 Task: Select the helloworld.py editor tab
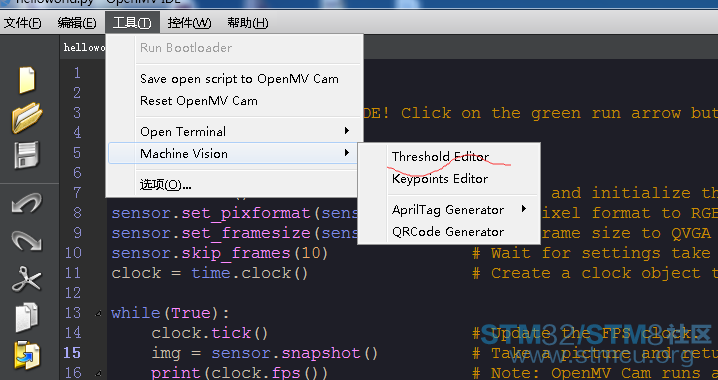[84, 47]
